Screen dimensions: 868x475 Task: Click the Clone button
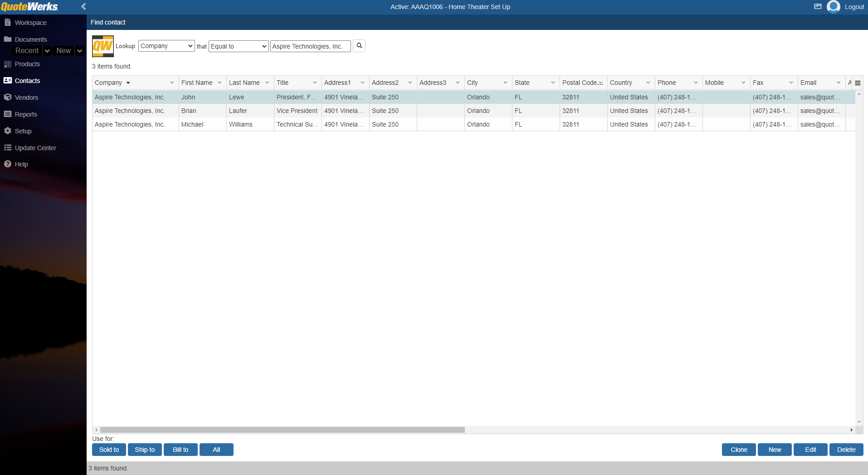[x=739, y=450]
